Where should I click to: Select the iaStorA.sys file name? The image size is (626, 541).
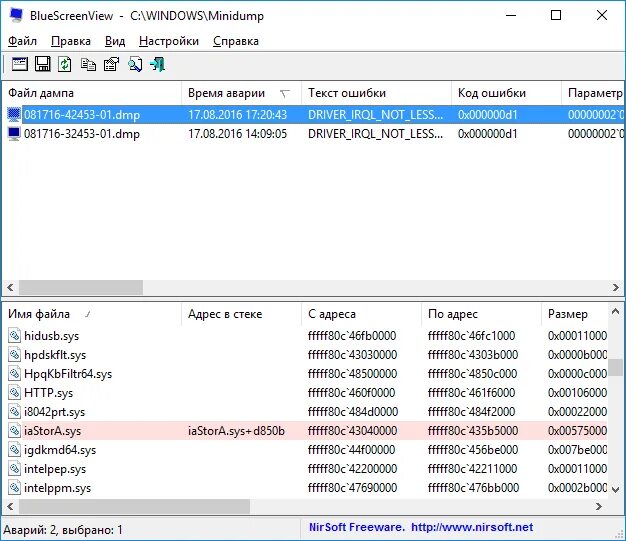[52, 431]
